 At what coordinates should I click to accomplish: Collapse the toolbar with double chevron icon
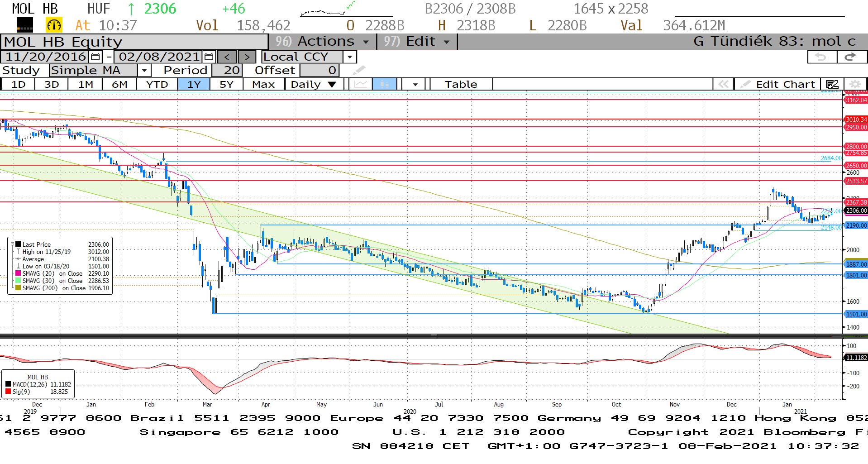[x=723, y=84]
